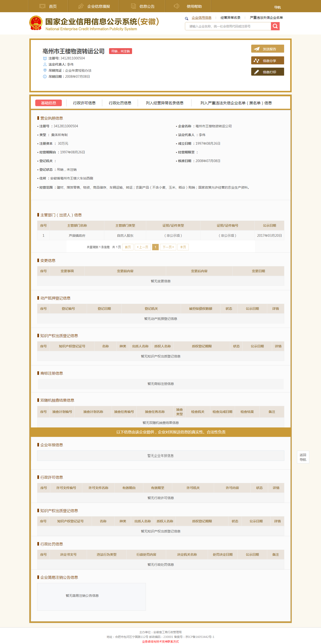Click the 企业简易注销公告信息 section heading
Screen dimensions: 321x644
click(59, 578)
